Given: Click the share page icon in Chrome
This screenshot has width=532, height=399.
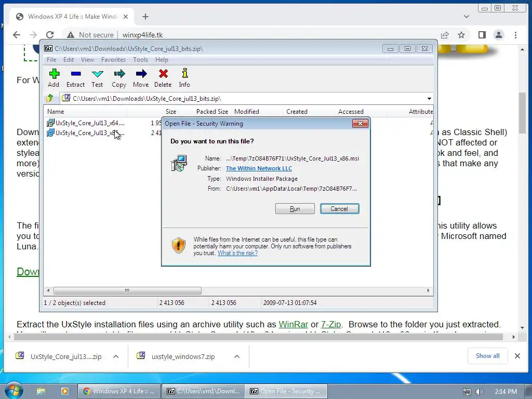Looking at the screenshot, I should [445, 35].
